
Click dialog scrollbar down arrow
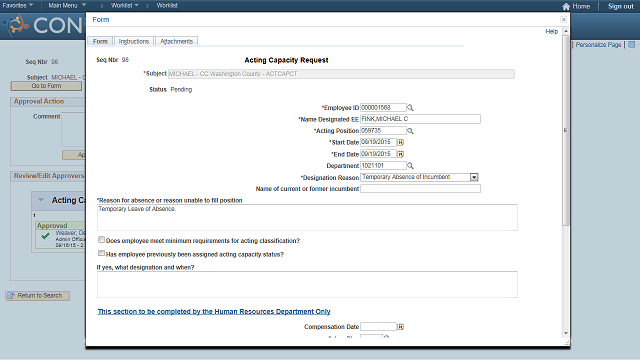click(x=566, y=333)
